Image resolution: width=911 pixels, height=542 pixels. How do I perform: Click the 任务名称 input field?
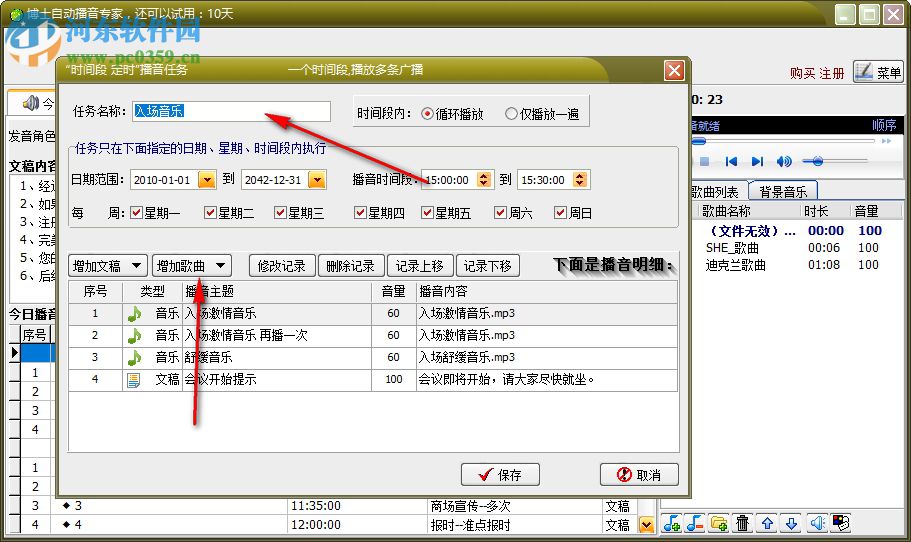point(231,111)
